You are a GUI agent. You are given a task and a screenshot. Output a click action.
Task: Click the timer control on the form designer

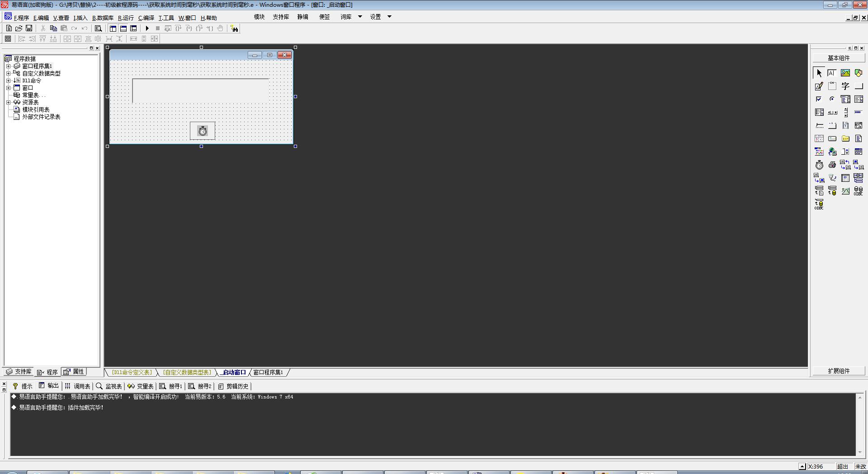203,131
